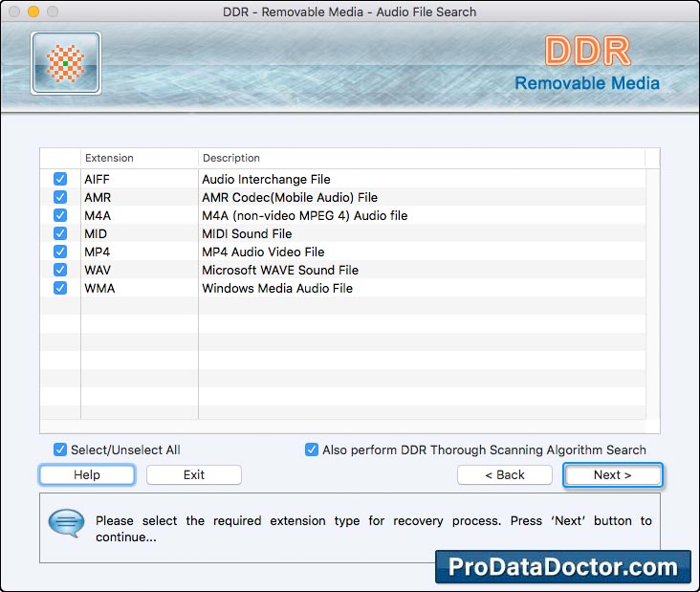Toggle the AMR extension checkbox
700x592 pixels.
(x=60, y=197)
